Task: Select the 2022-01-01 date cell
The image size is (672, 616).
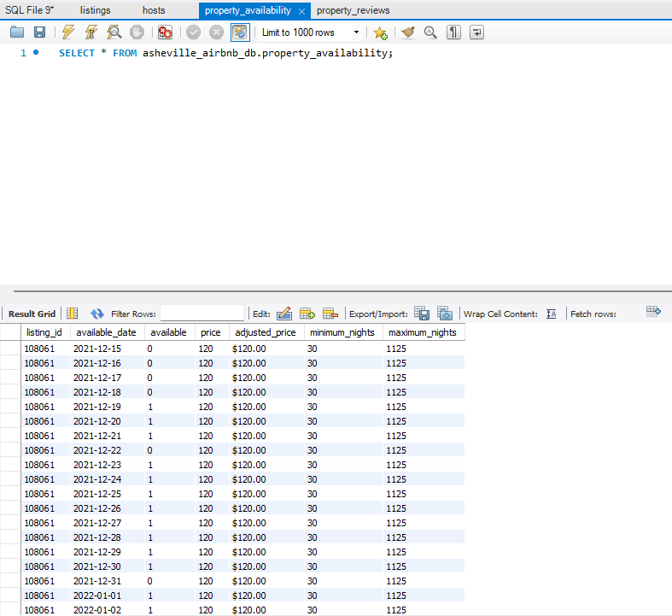Action: coord(107,595)
